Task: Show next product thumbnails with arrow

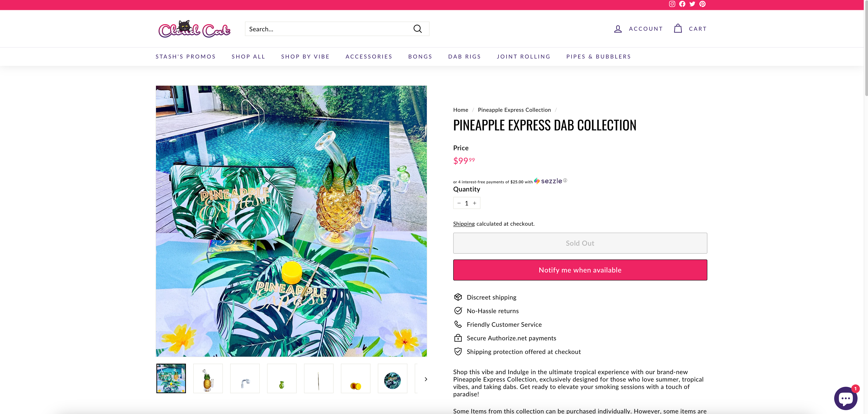Action: 426,379
